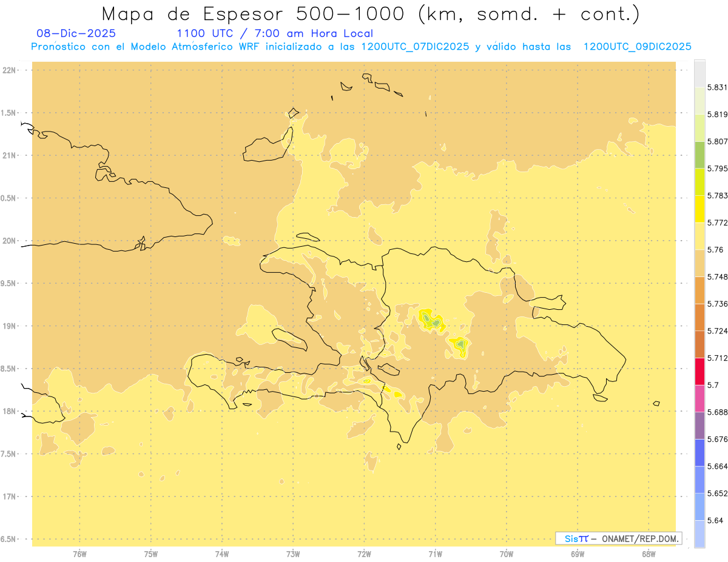The height and width of the screenshot is (562, 728).
Task: Click the 22N latitude axis label
Action: coord(9,70)
